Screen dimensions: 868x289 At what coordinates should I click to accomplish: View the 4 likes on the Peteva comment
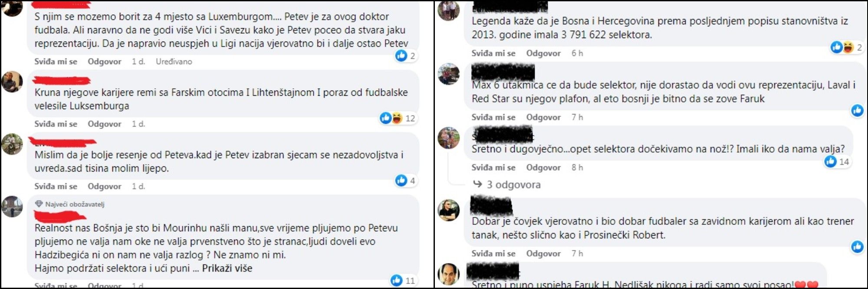pos(406,180)
